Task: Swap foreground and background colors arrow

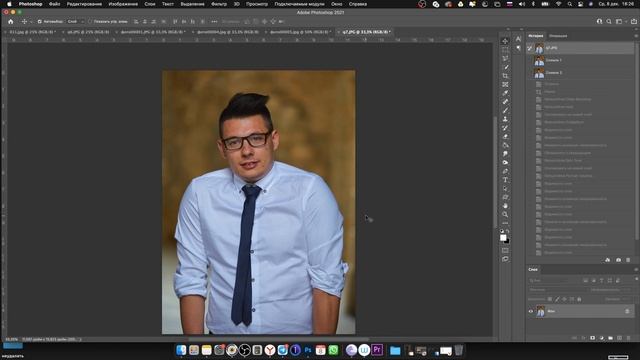Action: [x=508, y=231]
